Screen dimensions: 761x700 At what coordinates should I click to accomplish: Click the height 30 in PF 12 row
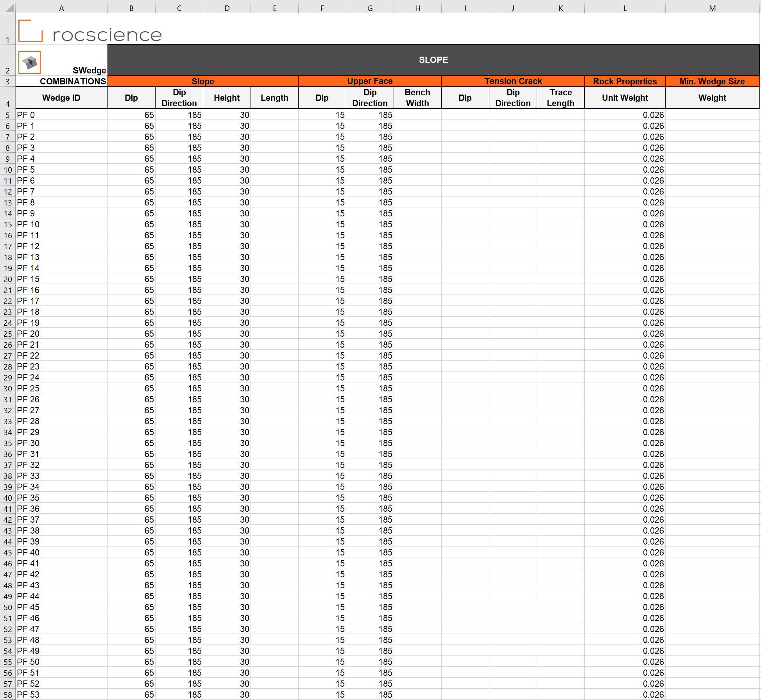pos(227,246)
